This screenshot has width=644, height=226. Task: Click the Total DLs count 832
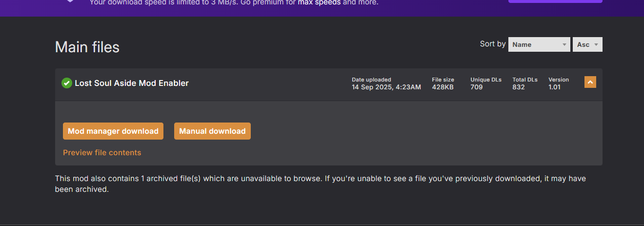tap(519, 87)
